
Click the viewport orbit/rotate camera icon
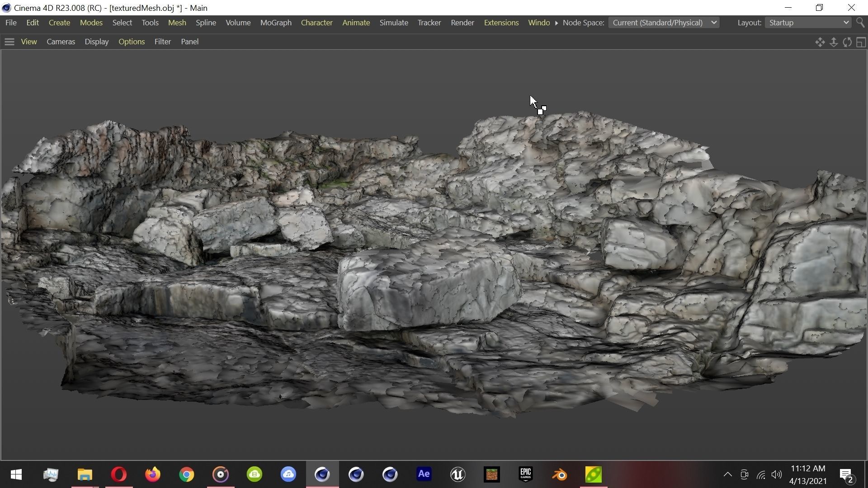coord(847,42)
